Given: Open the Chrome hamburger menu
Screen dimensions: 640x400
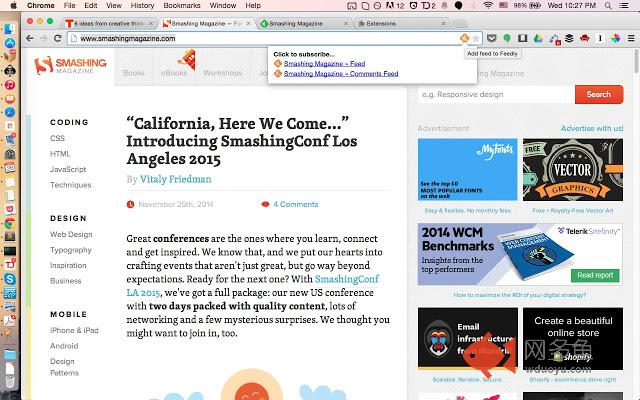Looking at the screenshot, I should click(x=631, y=38).
